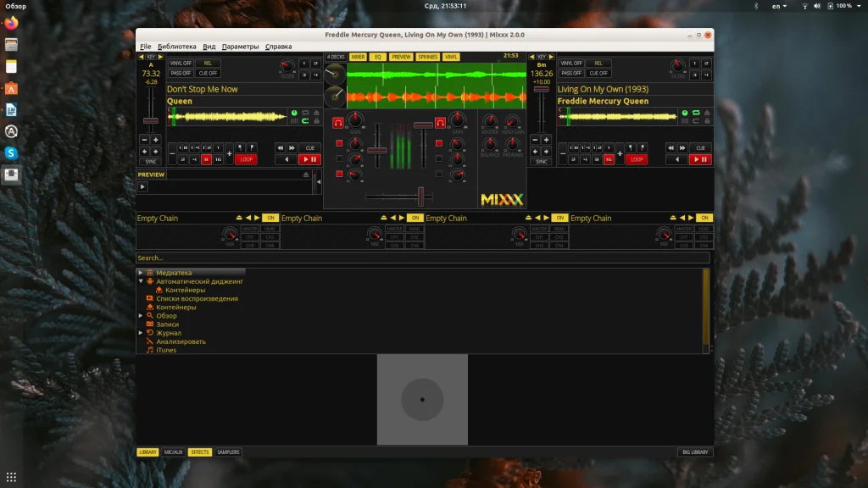Click Firefox icon in the Ubuntu dock
Viewport: 868px width, 488px height.
pos(12,24)
